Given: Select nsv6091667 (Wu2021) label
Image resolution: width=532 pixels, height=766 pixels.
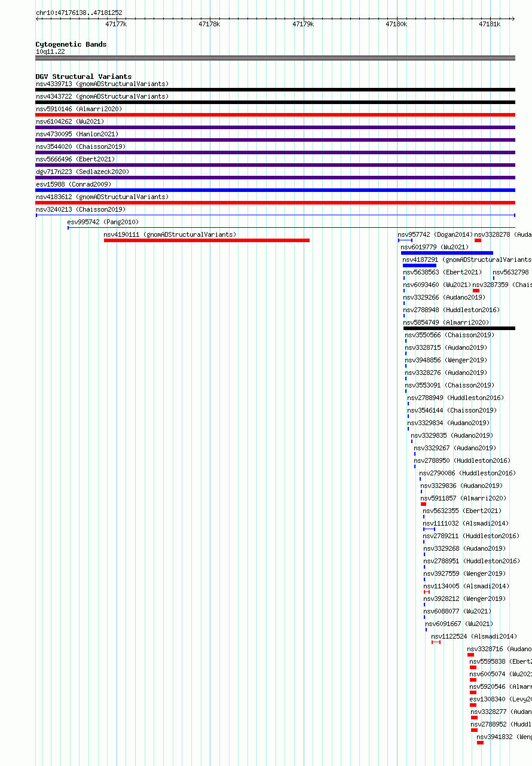Looking at the screenshot, I should coord(460,624).
